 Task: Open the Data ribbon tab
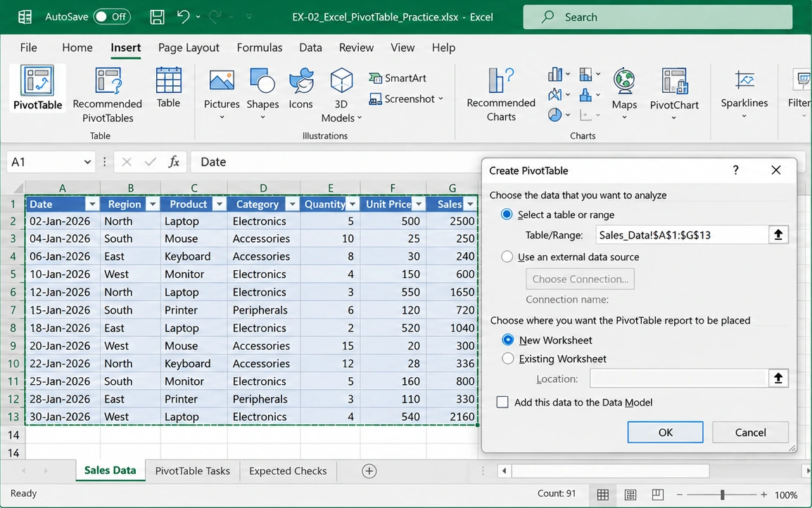point(310,48)
